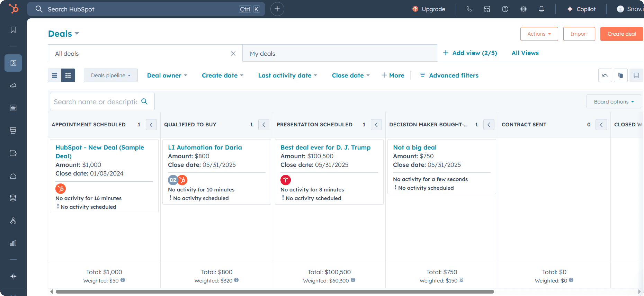The image size is (644, 296).
Task: Click the settings gear icon
Action: (x=524, y=9)
